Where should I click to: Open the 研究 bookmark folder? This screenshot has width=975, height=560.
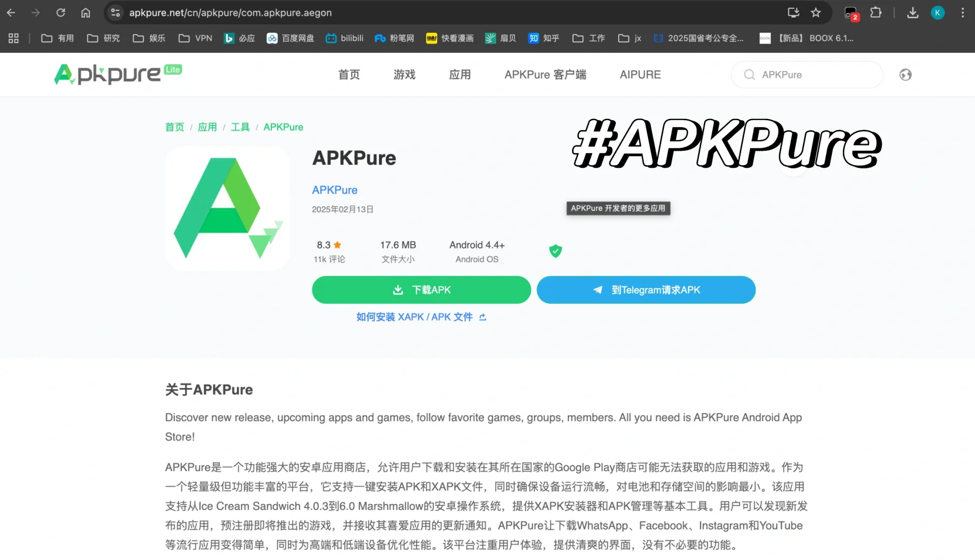point(103,38)
